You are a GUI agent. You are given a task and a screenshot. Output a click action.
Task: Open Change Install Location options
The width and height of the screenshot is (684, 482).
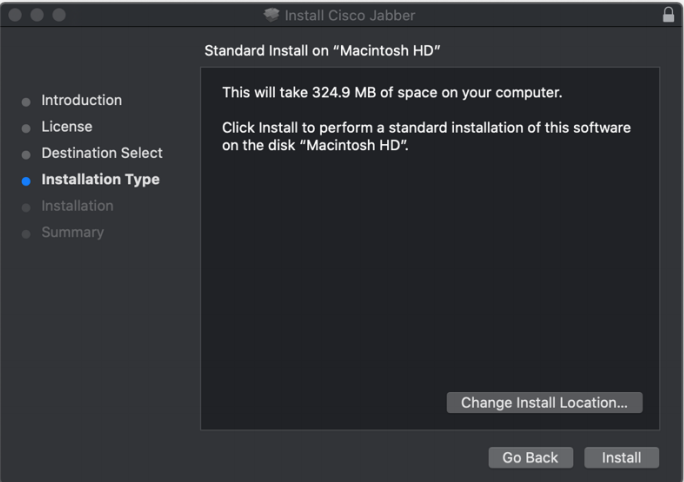(544, 403)
